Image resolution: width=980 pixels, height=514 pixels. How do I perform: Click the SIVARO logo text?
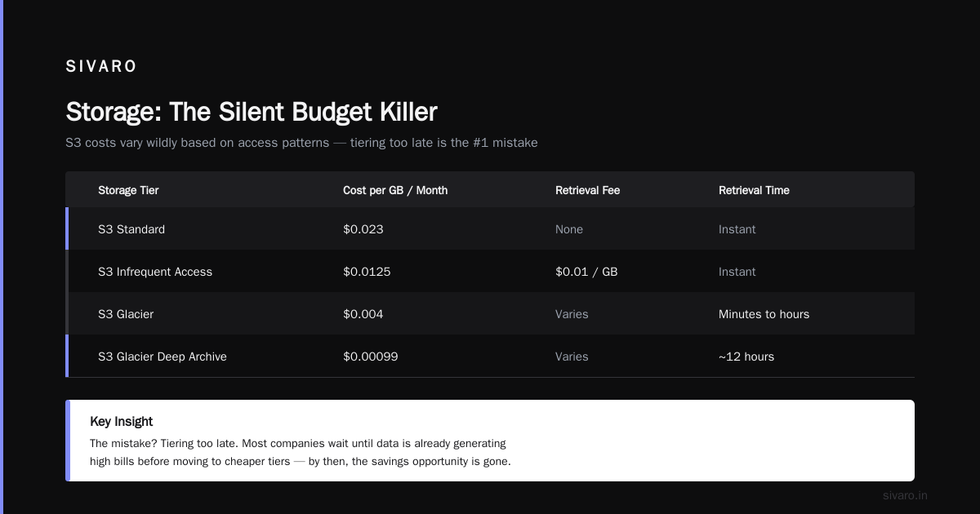[101, 67]
